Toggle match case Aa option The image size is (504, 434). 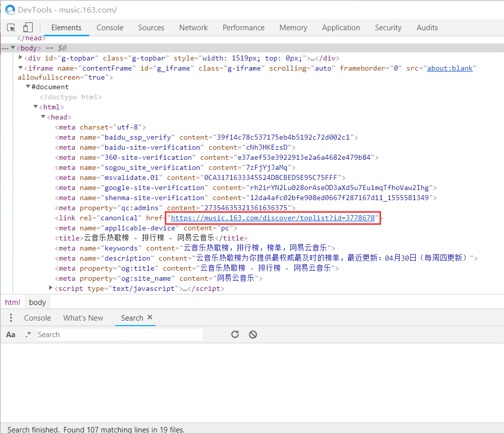(11, 335)
